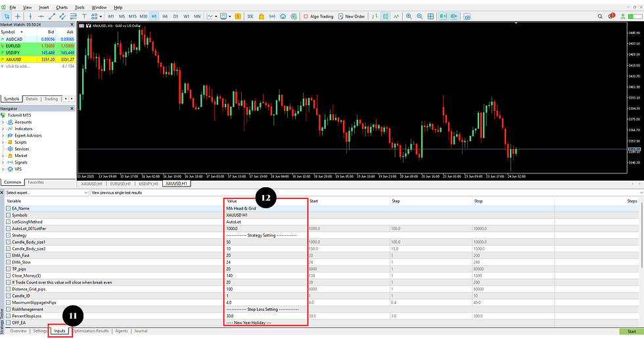Toggle chart auto scroll icon
The width and height of the screenshot is (644, 339).
click(x=443, y=16)
